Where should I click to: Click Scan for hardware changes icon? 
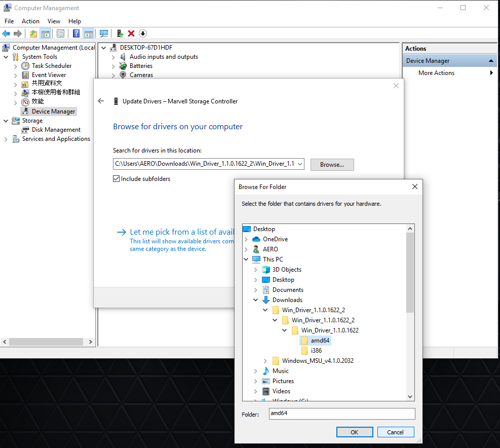pos(104,33)
